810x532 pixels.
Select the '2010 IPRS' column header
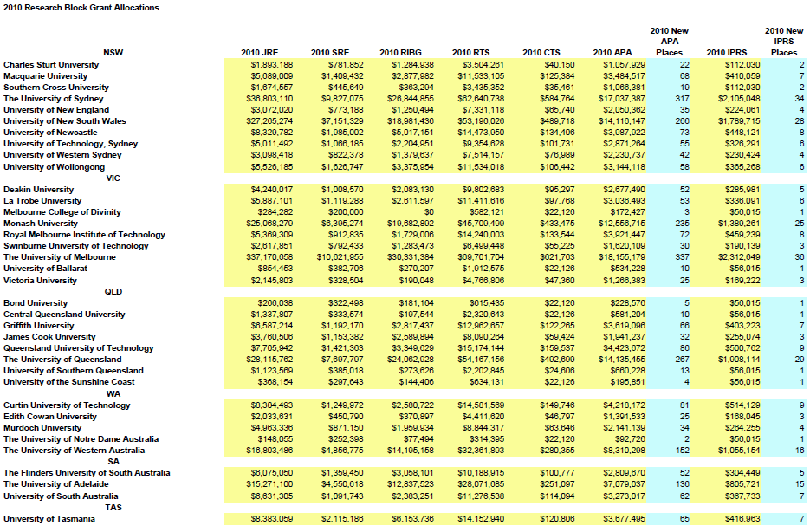(x=726, y=53)
